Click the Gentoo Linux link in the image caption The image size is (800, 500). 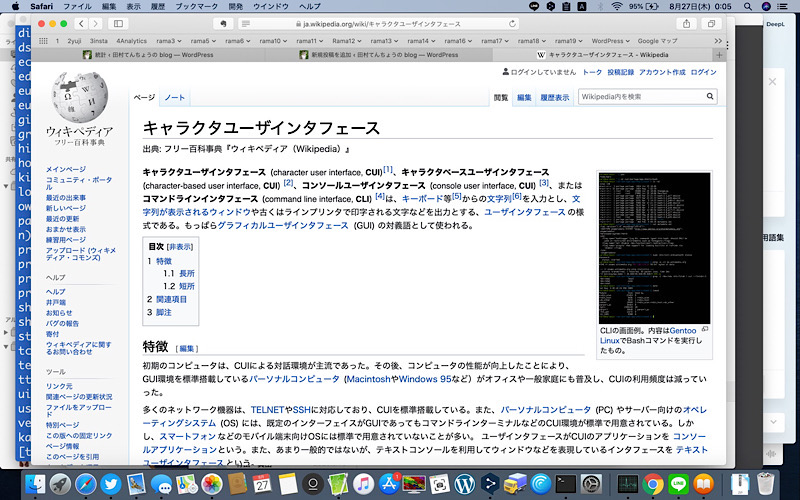pos(683,331)
